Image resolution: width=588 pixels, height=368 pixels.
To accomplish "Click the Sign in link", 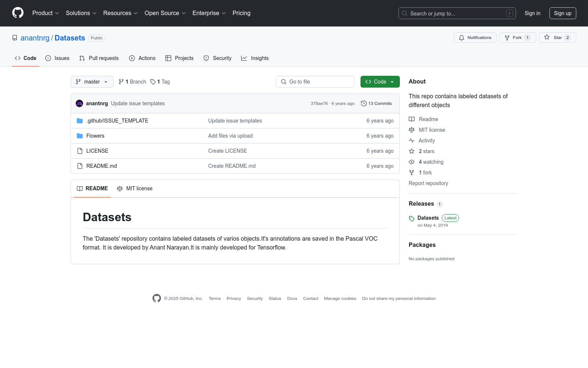I will [x=533, y=13].
